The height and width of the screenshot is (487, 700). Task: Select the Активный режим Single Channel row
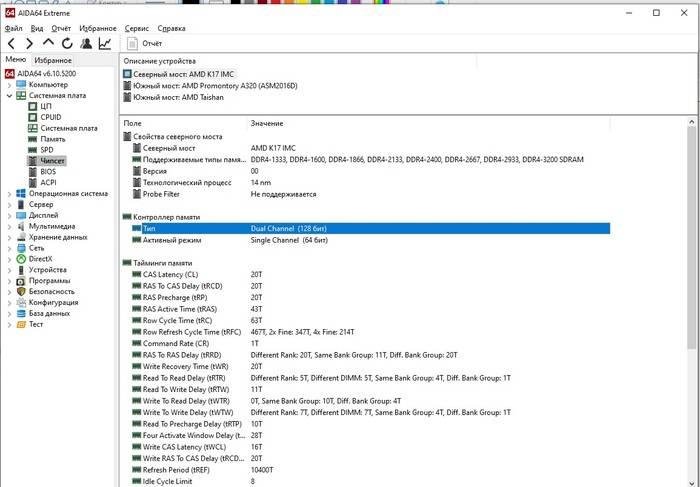click(371, 240)
